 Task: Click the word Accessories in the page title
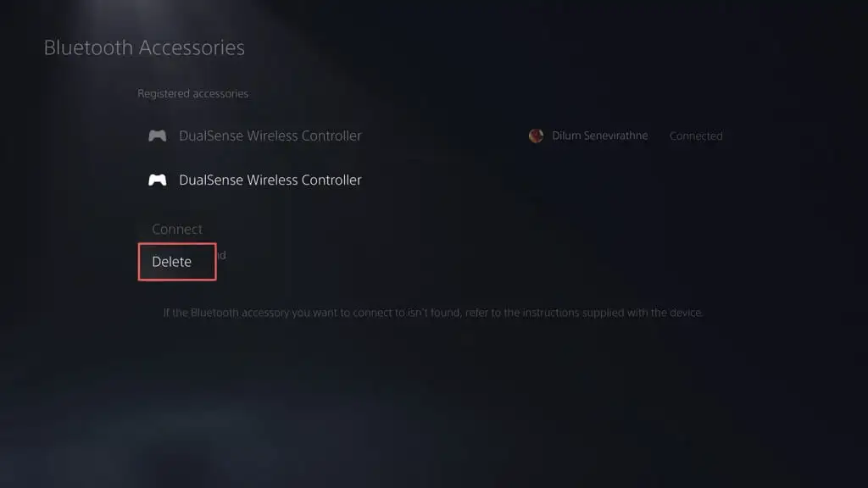tap(192, 47)
